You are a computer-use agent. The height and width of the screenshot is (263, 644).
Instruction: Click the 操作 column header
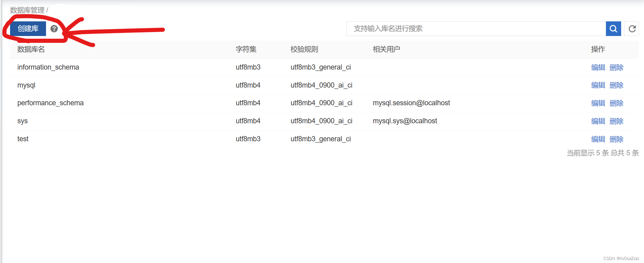pyautogui.click(x=598, y=49)
